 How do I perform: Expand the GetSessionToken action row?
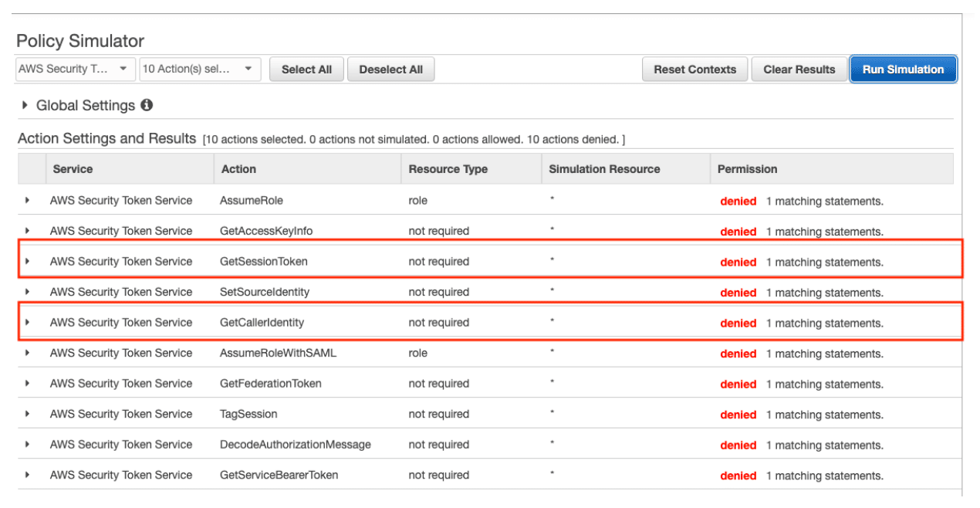click(x=28, y=261)
